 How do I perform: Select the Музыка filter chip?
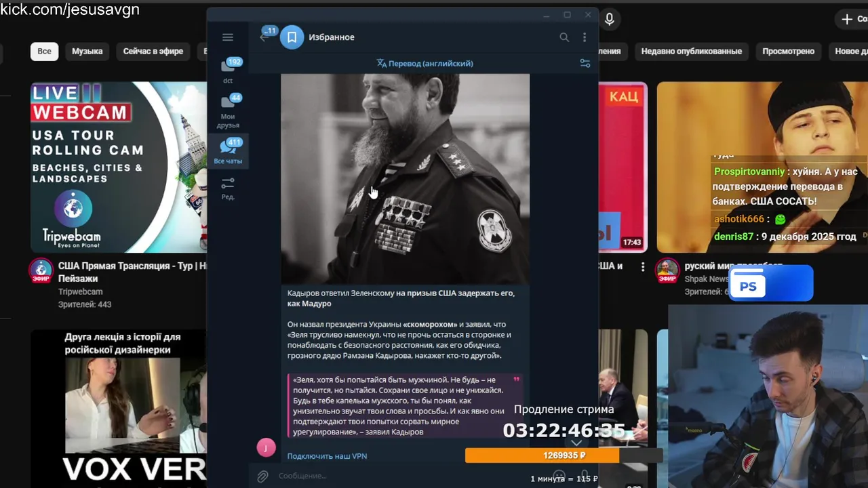87,52
